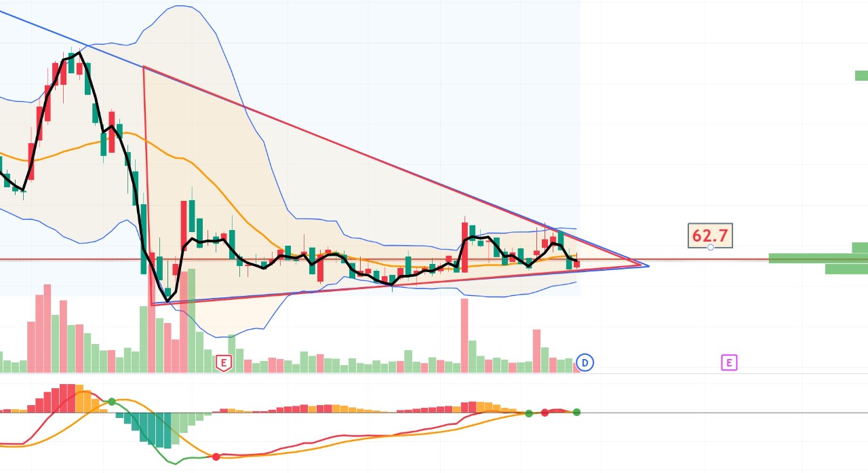Click the red triangle's bottom-left vertex

click(151, 305)
